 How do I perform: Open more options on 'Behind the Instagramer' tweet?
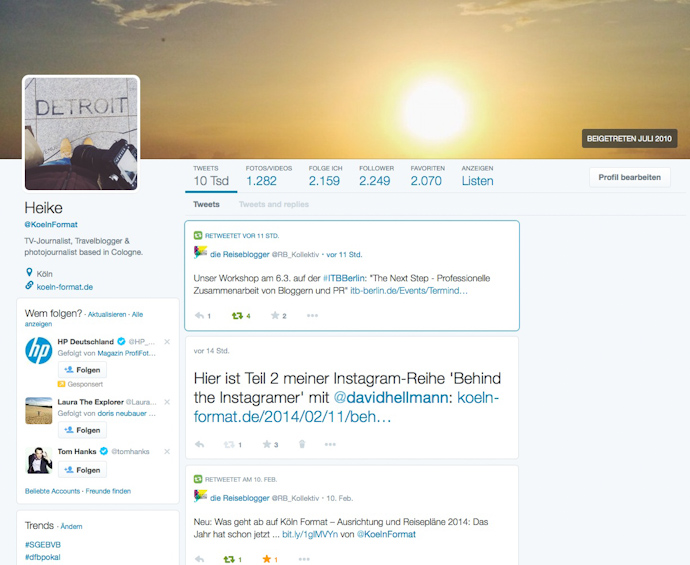pyautogui.click(x=330, y=444)
